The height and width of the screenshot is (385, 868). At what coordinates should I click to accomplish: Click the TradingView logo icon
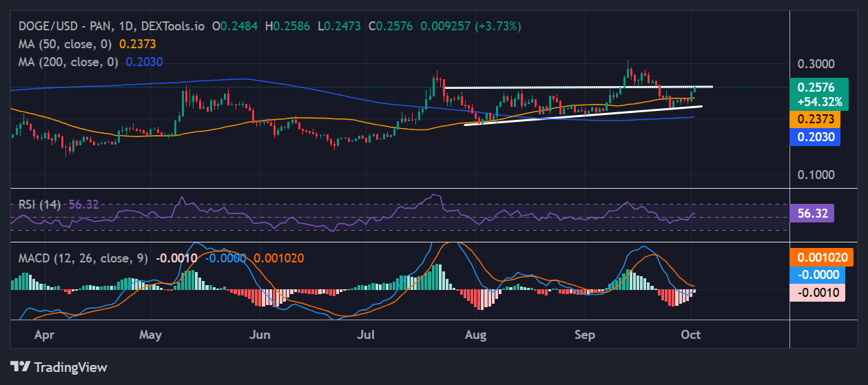(20, 367)
